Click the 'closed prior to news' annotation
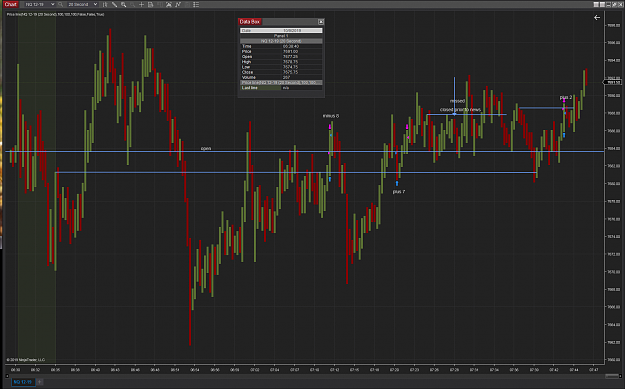Screen dimensions: 625x389 [460, 110]
